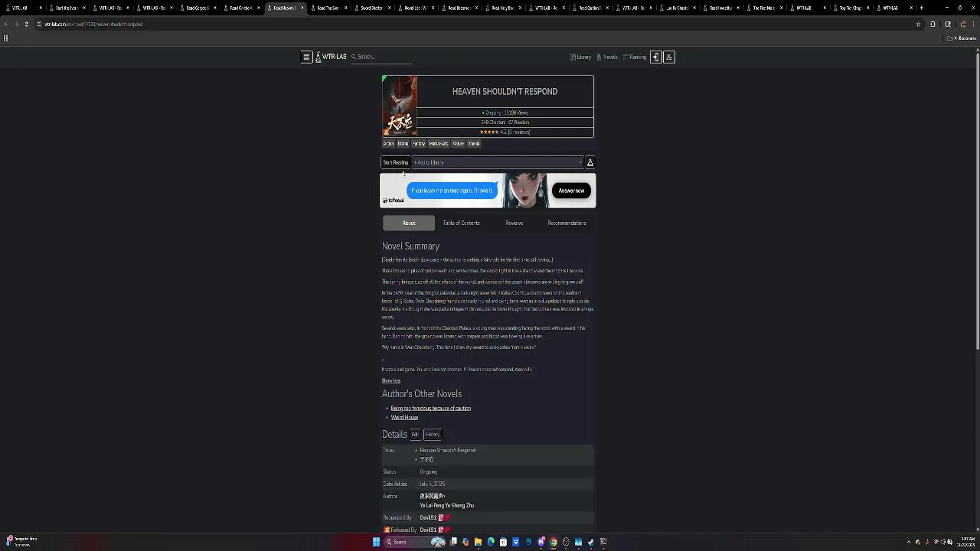Viewport: 980px width, 551px height.
Task: Switch to the Recommendations tab
Action: click(x=567, y=223)
